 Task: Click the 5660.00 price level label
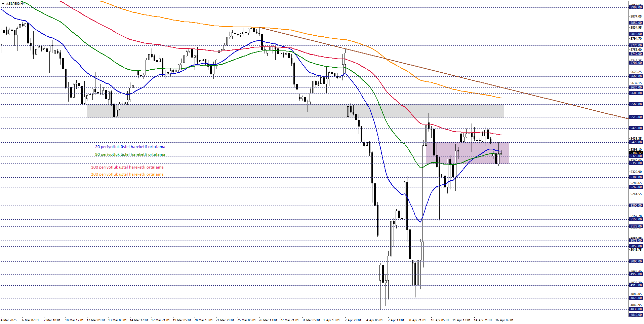pos(636,76)
